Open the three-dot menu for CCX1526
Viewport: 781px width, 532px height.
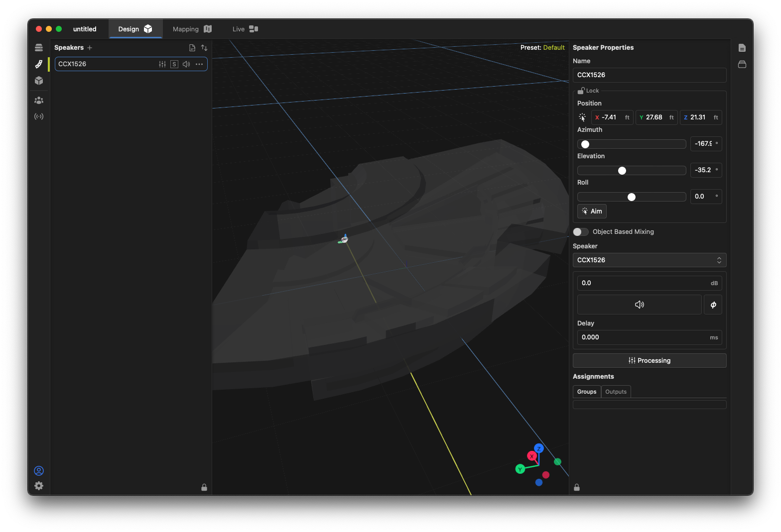tap(199, 64)
